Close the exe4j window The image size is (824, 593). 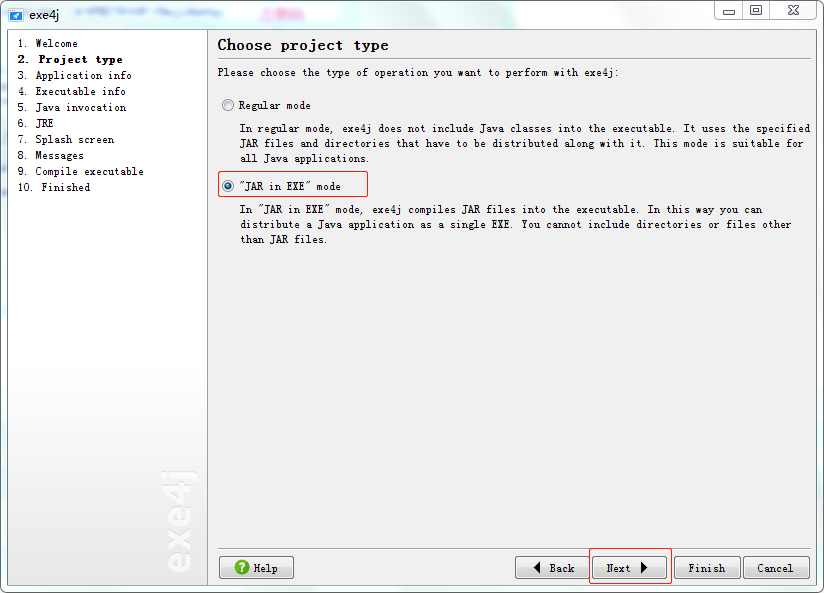coord(794,11)
